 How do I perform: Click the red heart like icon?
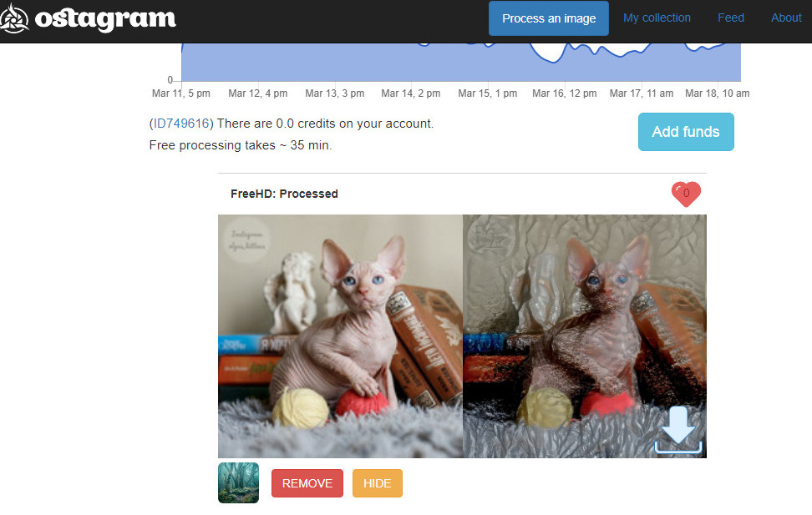coord(686,194)
